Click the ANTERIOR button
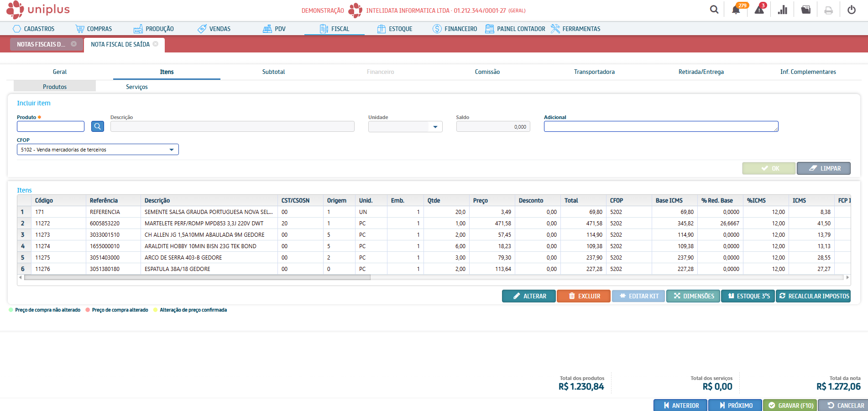Screen dimensions: 868x411 click(680, 405)
